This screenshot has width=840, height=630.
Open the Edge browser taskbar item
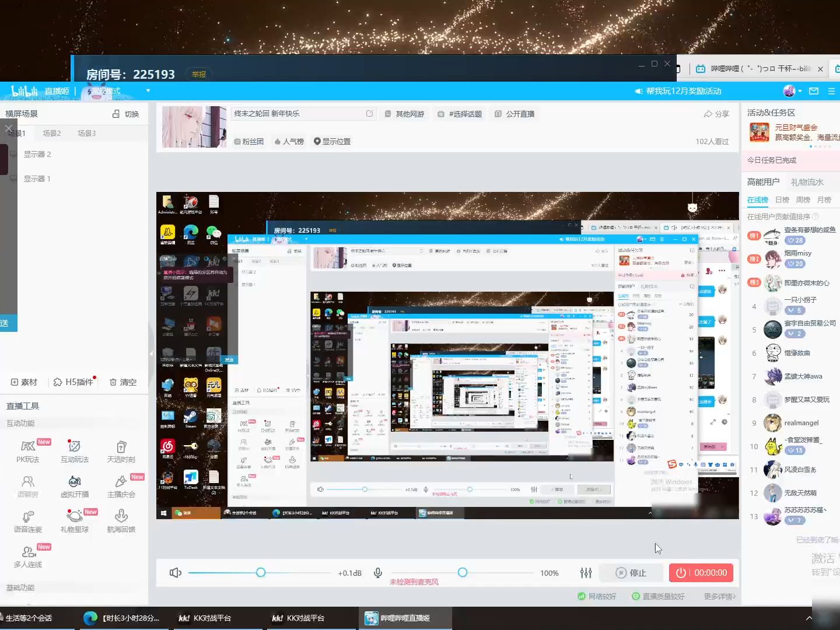(125, 618)
